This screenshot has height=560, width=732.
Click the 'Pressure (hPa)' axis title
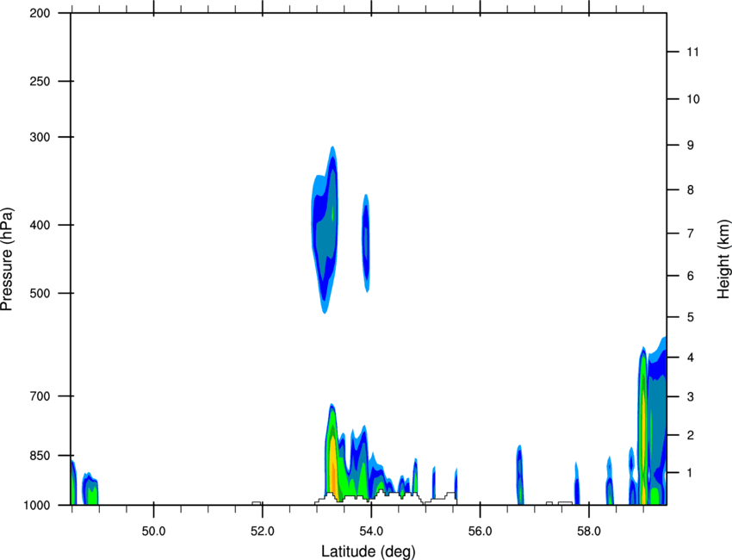[7, 258]
